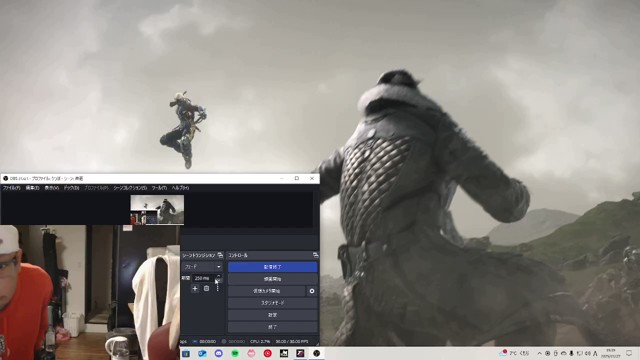Add a new scene transition with plus icon
Image resolution: width=640 pixels, height=360 pixels.
(x=195, y=289)
